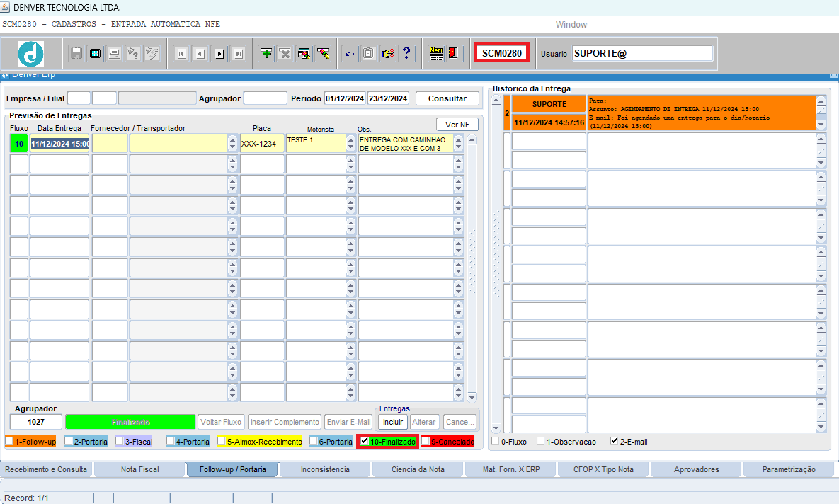
Task: Click the Agrupador filter input field
Action: click(266, 98)
